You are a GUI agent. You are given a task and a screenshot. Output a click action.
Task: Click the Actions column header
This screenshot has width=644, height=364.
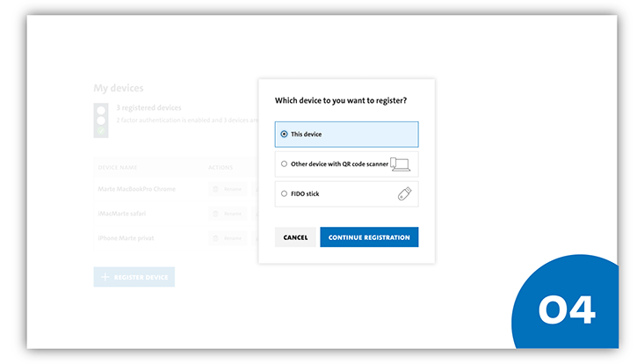[221, 167]
